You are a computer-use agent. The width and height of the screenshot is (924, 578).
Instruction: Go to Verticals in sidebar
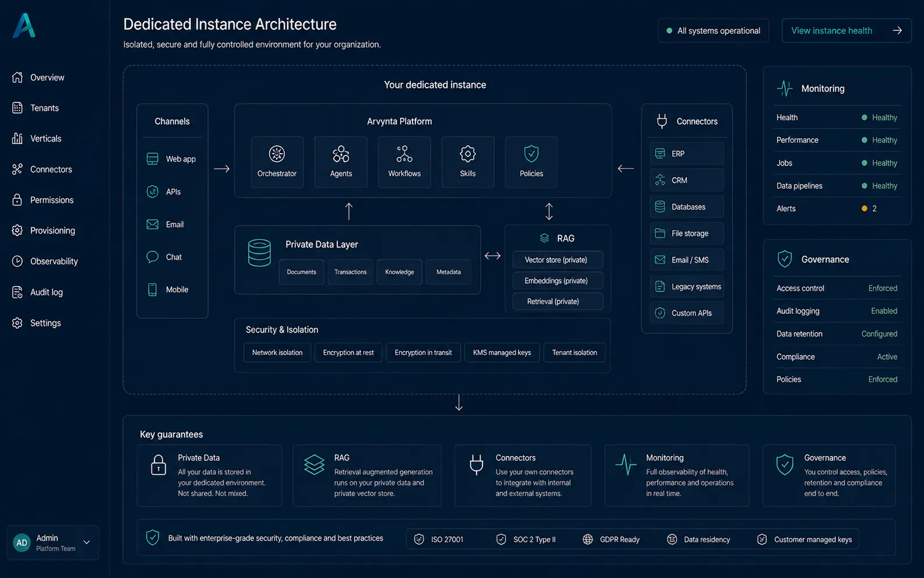[45, 138]
